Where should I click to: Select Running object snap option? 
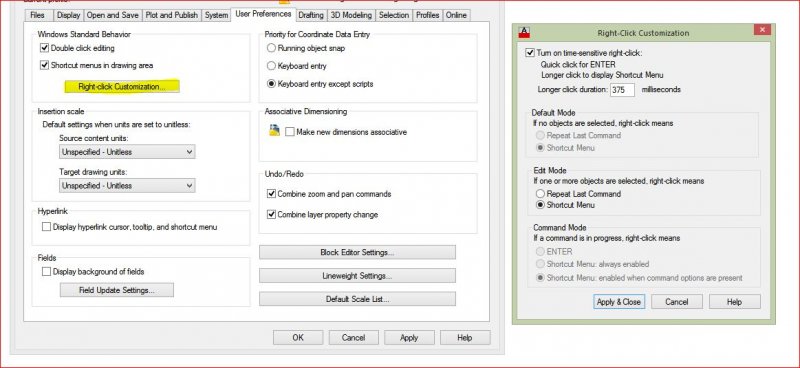coord(271,48)
